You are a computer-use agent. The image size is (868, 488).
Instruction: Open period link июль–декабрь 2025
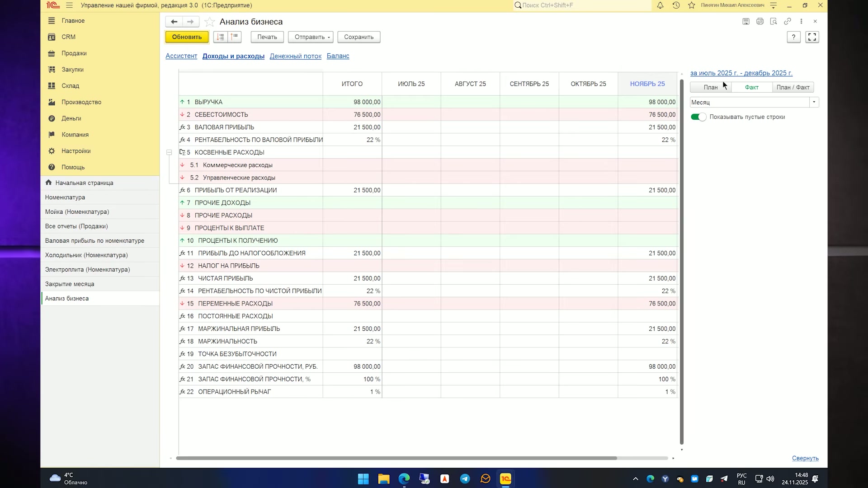741,73
